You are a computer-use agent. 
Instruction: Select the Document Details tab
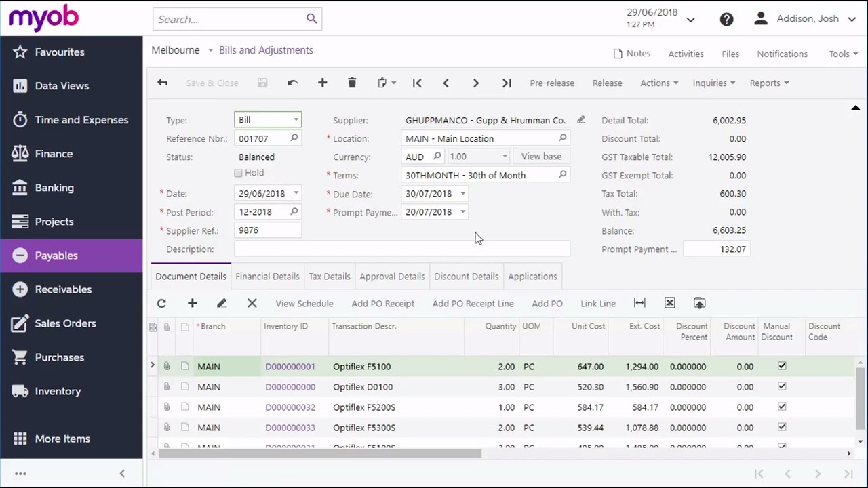191,276
